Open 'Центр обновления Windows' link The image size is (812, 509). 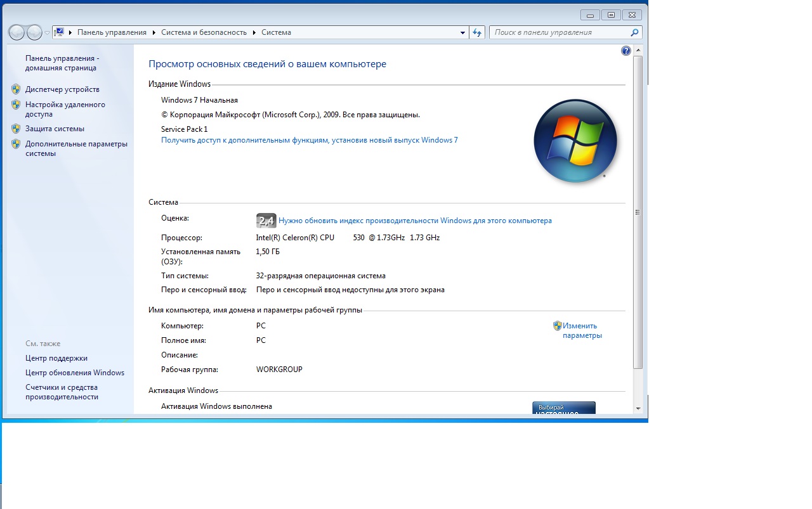click(75, 373)
